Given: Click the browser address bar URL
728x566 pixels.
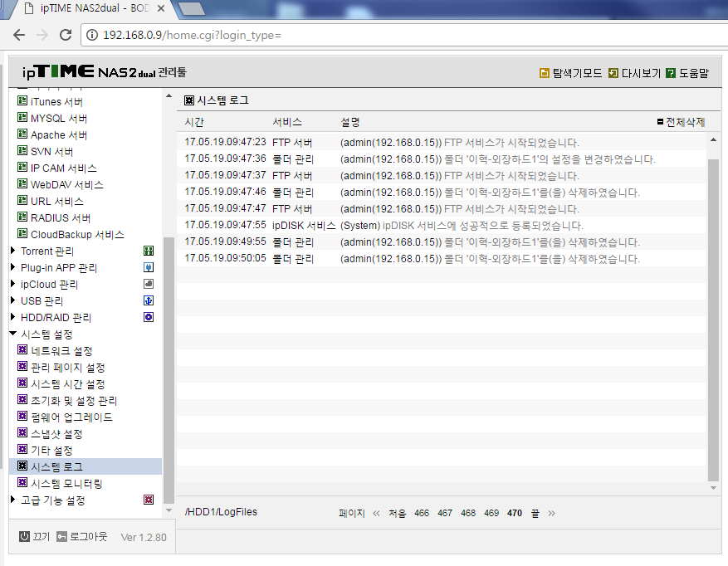Looking at the screenshot, I should (193, 36).
